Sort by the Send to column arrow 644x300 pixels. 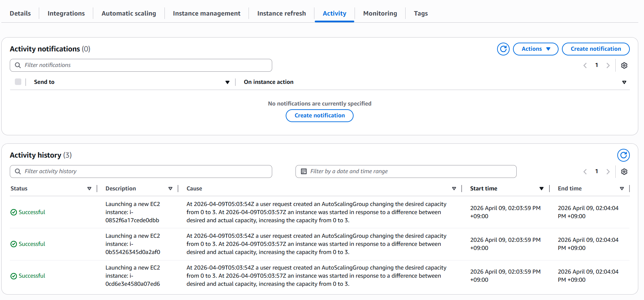tap(227, 82)
